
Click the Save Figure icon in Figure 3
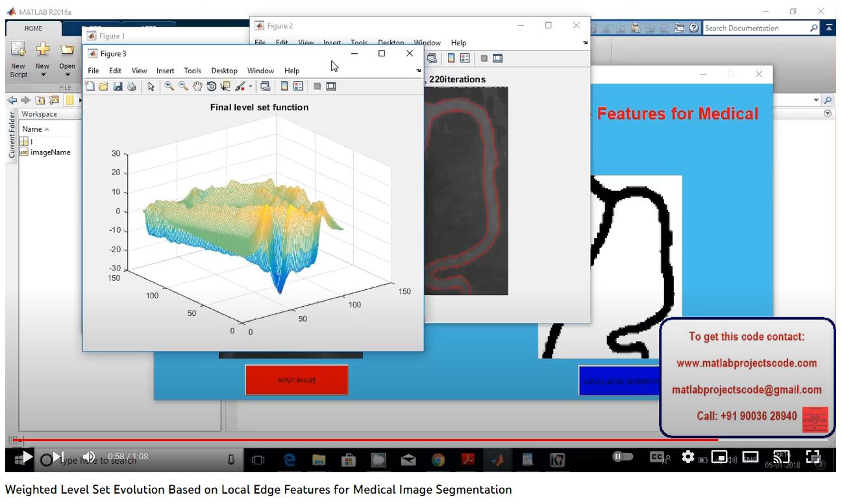(x=118, y=86)
